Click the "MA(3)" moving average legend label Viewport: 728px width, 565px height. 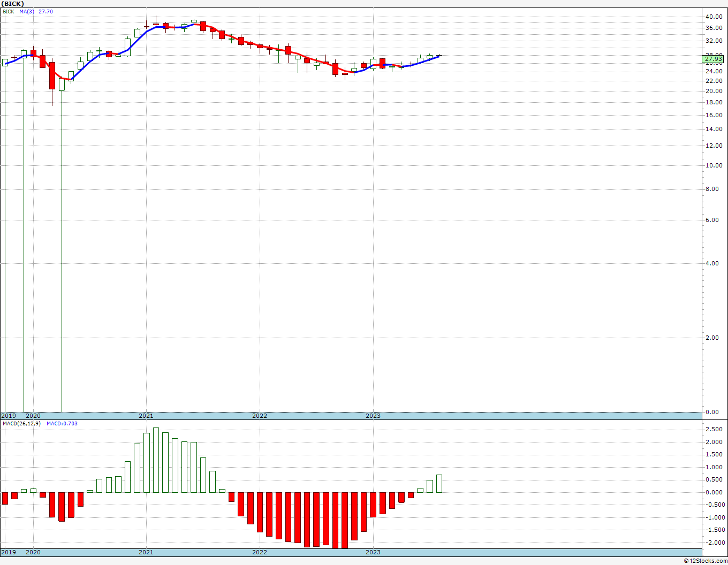(27, 11)
